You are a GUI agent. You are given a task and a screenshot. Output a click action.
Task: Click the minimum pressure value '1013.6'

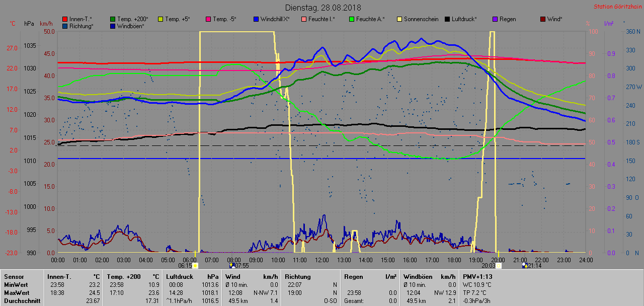click(x=210, y=284)
